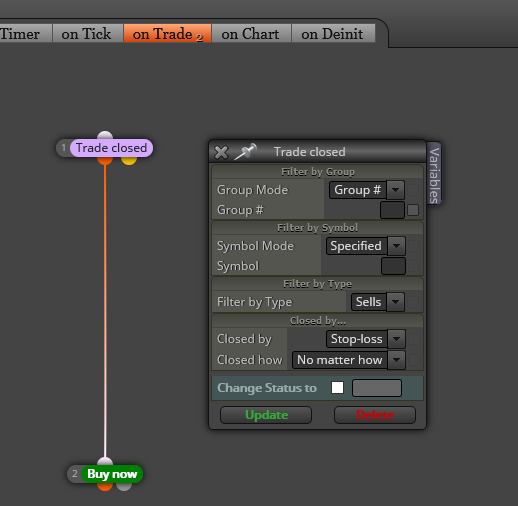
Task: Toggle checkbox beside Closed by dropdown
Action: (414, 339)
